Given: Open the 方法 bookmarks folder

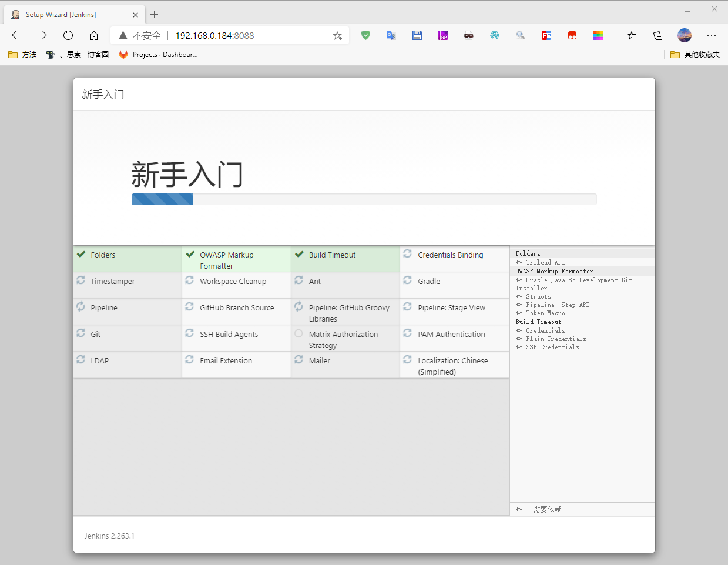Looking at the screenshot, I should tap(22, 54).
